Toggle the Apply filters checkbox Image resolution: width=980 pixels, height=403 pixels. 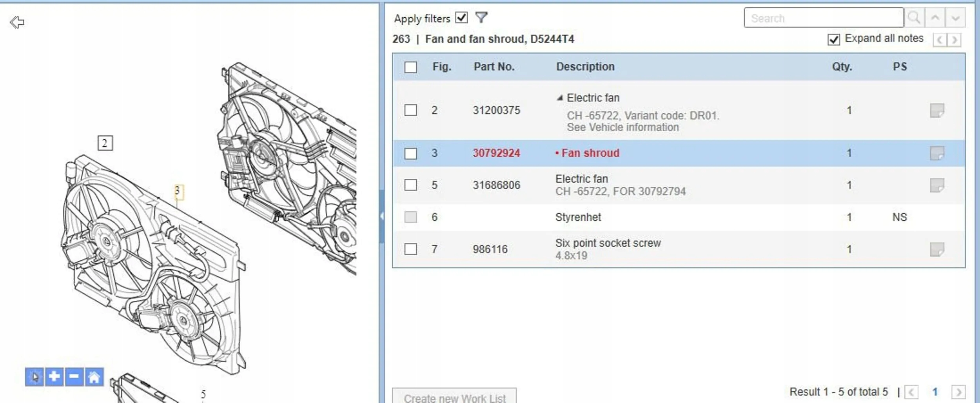(x=462, y=18)
